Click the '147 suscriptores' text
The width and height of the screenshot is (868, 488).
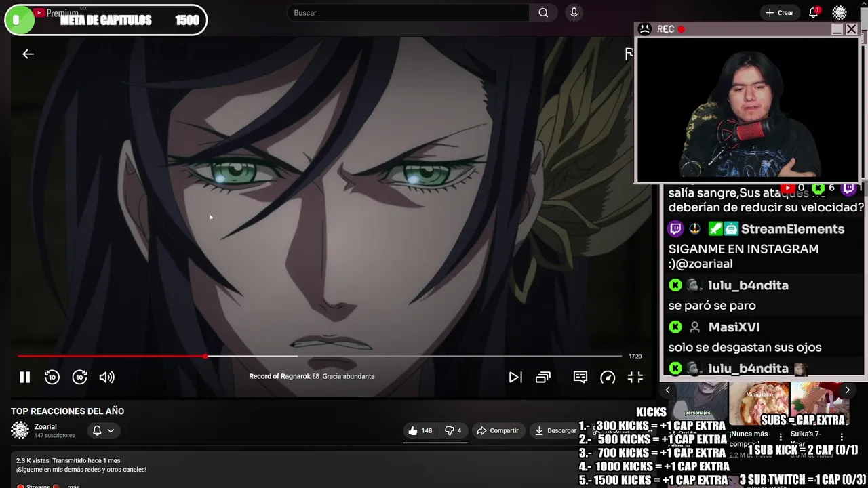tap(54, 435)
